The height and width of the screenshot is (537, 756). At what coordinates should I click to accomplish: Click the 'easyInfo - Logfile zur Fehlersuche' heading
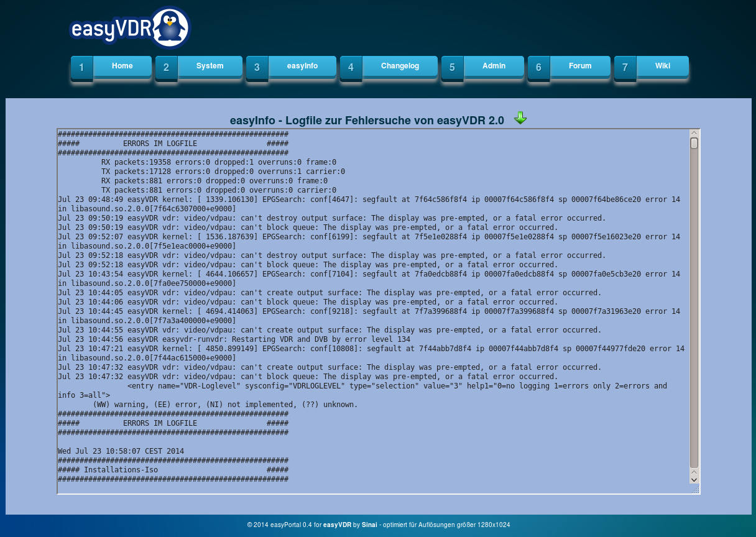[x=367, y=121]
